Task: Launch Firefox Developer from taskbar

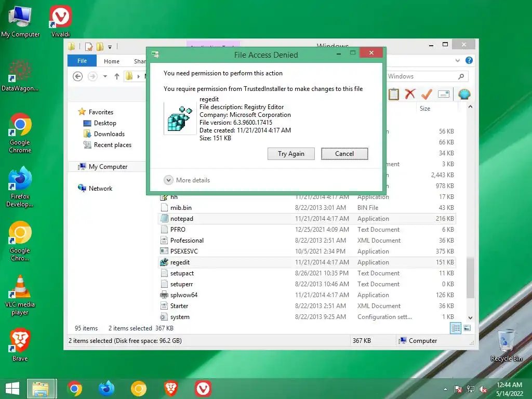Action: tap(106, 389)
